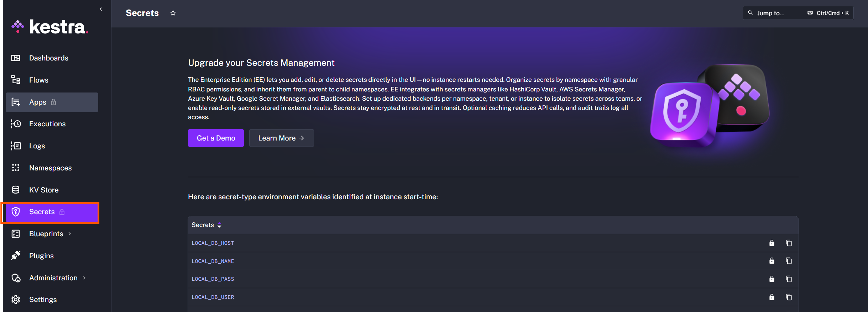
Task: Click the Learn More button
Action: [281, 138]
